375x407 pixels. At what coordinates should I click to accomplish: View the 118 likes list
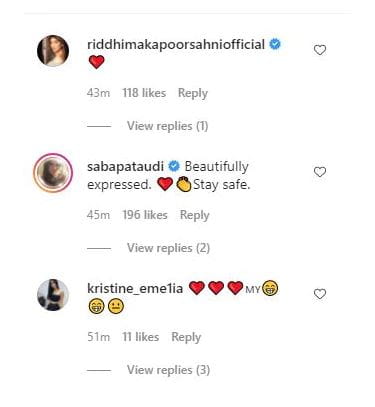[144, 93]
